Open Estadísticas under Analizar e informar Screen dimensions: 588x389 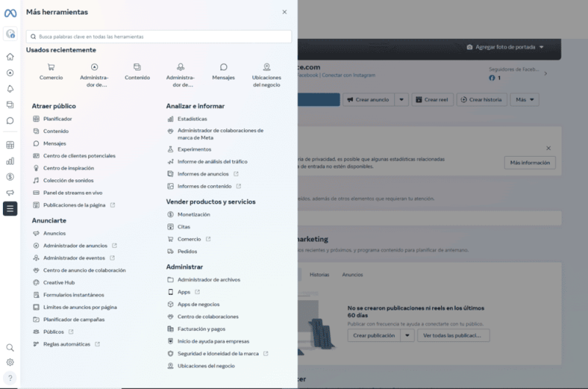pos(192,118)
